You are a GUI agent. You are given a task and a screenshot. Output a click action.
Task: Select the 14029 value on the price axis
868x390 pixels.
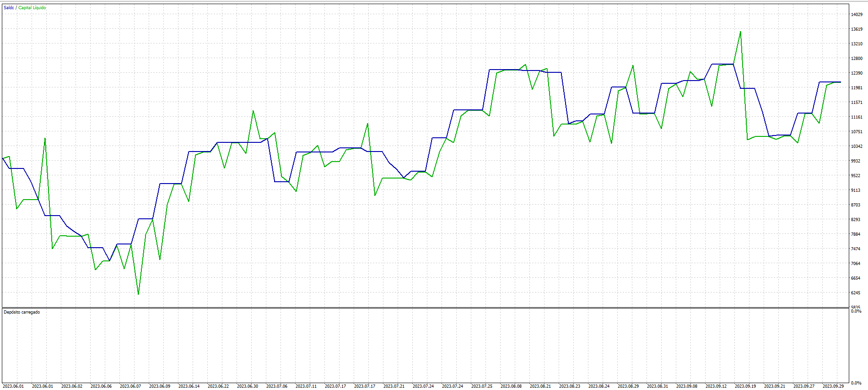tap(857, 15)
